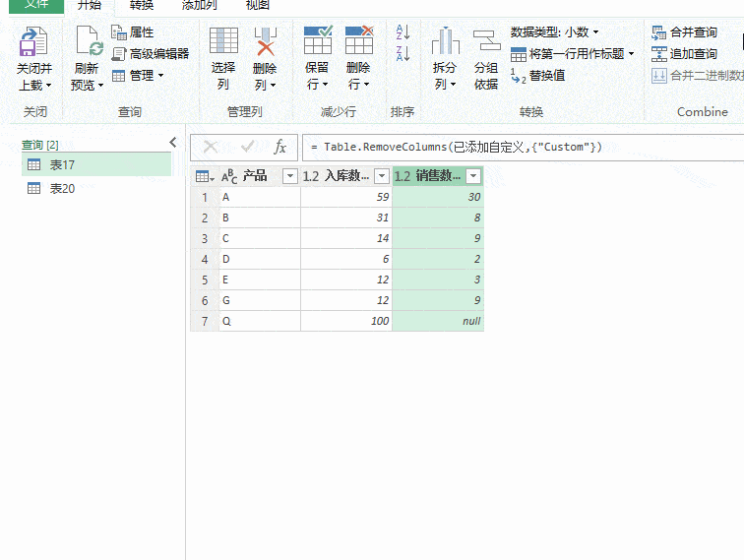Click the 删除行 remove rows icon

pos(359,40)
